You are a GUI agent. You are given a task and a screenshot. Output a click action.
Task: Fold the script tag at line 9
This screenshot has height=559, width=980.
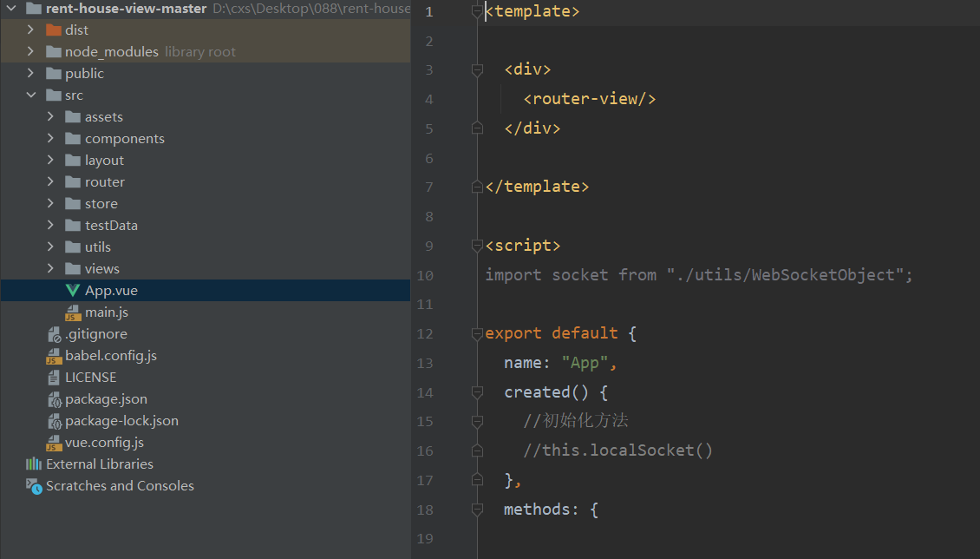click(477, 245)
